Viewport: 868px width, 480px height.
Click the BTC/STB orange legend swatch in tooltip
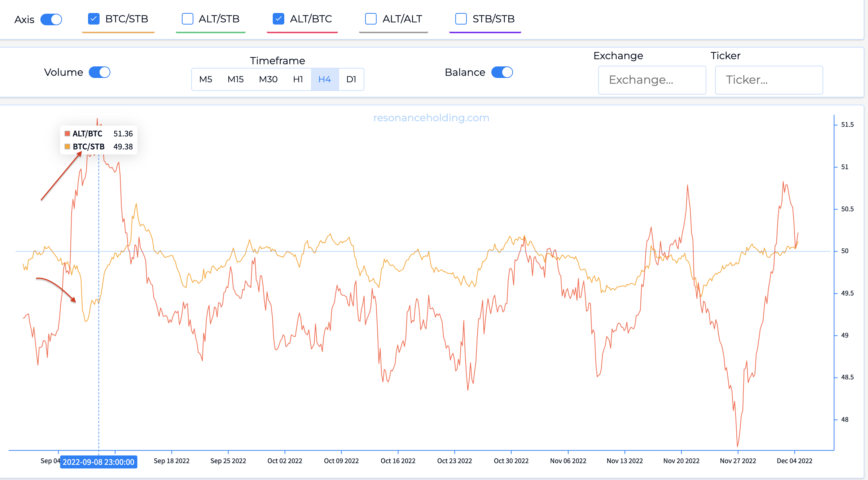[67, 147]
